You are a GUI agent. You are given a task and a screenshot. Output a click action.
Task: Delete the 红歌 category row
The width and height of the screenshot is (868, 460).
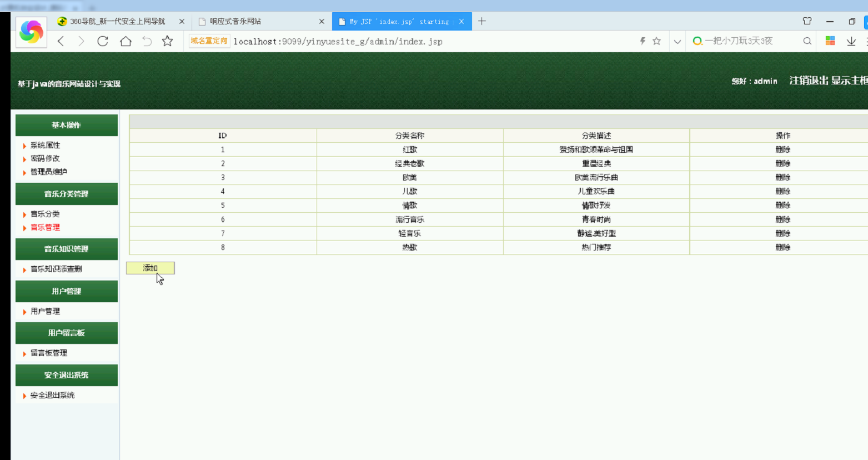click(783, 149)
